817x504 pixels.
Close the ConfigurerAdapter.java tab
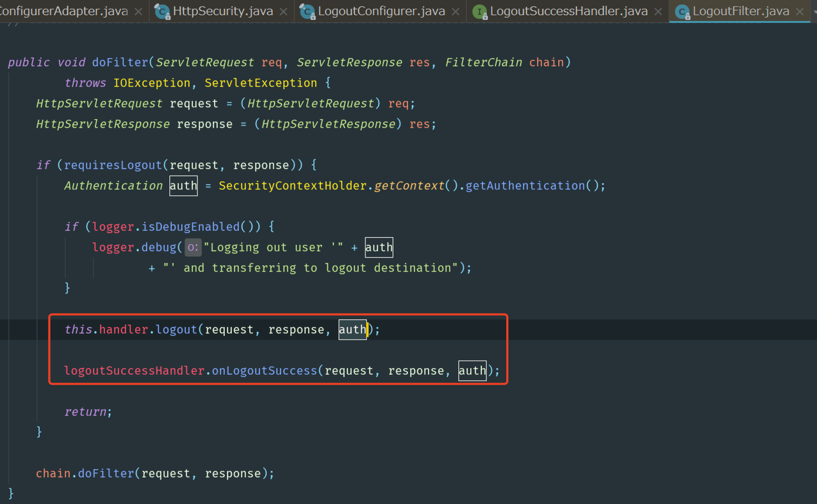[x=138, y=12]
